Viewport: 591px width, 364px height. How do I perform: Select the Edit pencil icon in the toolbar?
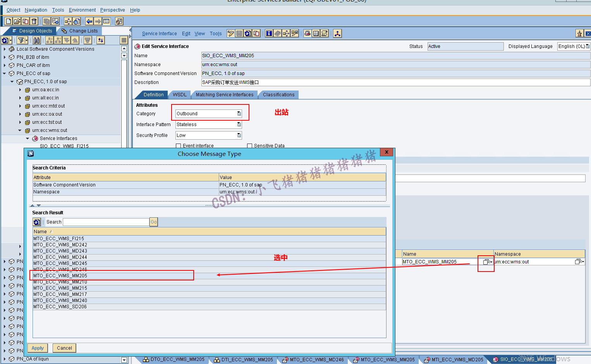coord(231,34)
